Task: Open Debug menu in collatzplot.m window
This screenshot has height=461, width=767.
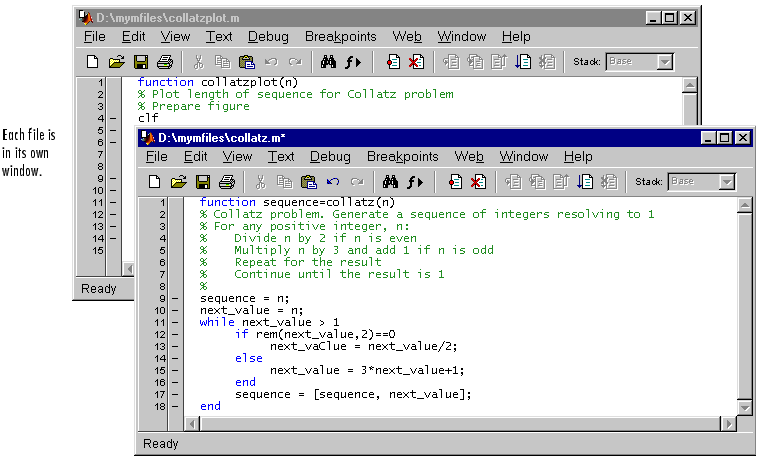Action: pos(267,37)
